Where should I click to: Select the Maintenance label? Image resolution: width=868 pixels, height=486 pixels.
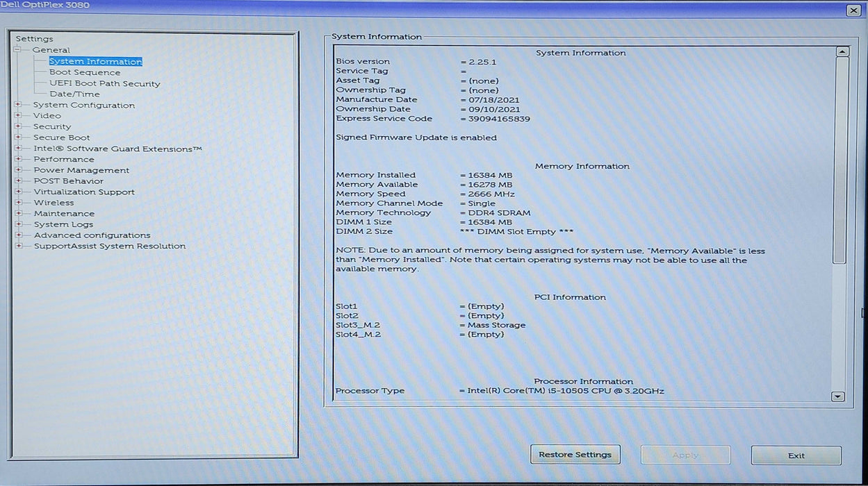(64, 214)
